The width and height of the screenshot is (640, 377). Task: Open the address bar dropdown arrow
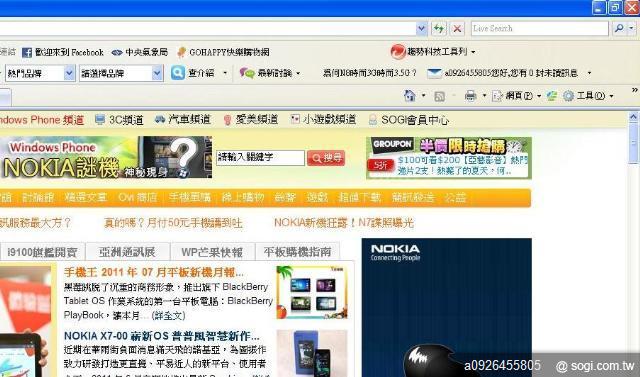click(422, 29)
